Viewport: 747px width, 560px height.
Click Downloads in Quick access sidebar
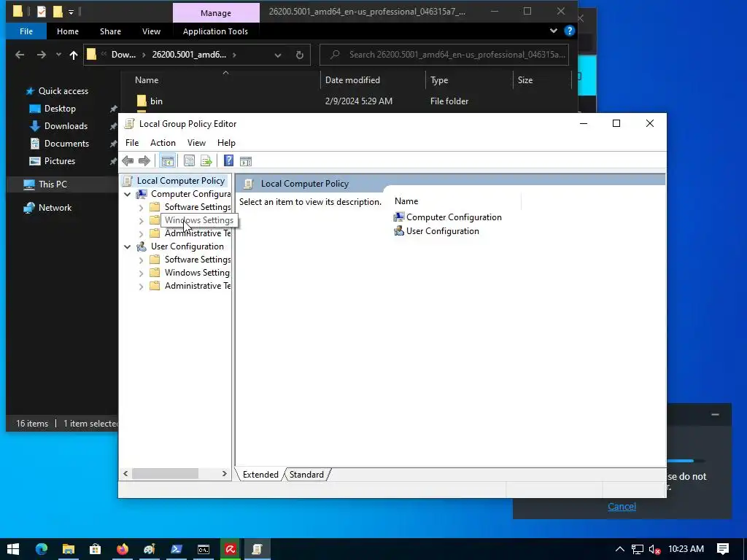[66, 126]
